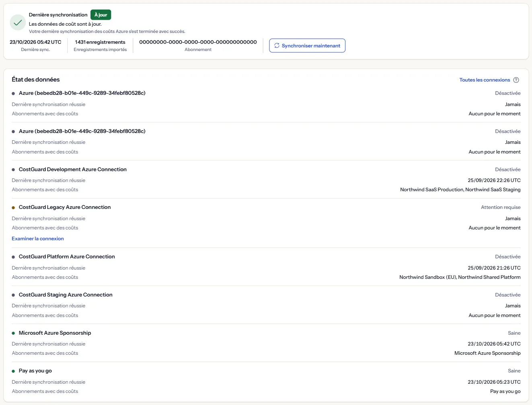Image resolution: width=532 pixels, height=405 pixels.
Task: Select the 23/10/2026 05:23 UTC timestamp
Action: [x=494, y=382]
